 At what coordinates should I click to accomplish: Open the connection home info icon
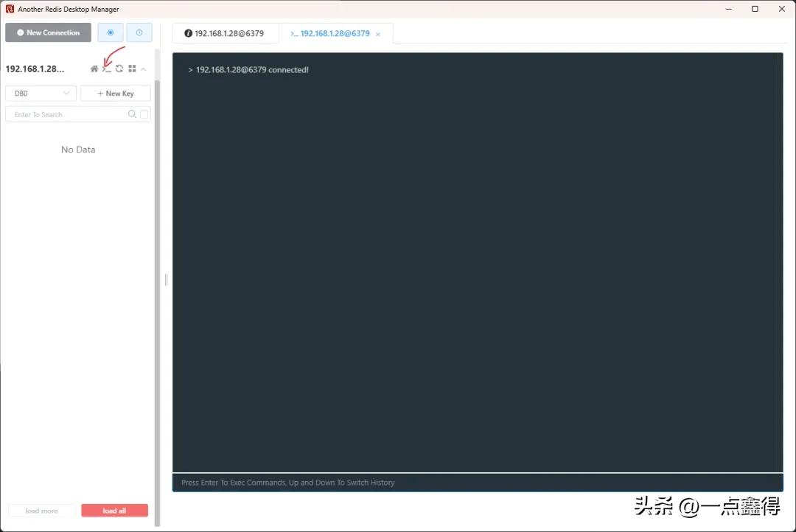pos(94,69)
